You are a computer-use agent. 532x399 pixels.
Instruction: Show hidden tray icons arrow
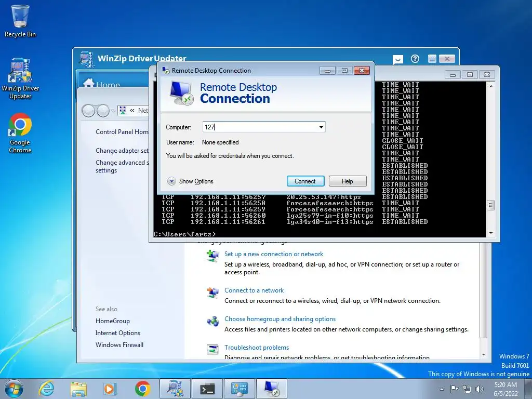tap(442, 389)
